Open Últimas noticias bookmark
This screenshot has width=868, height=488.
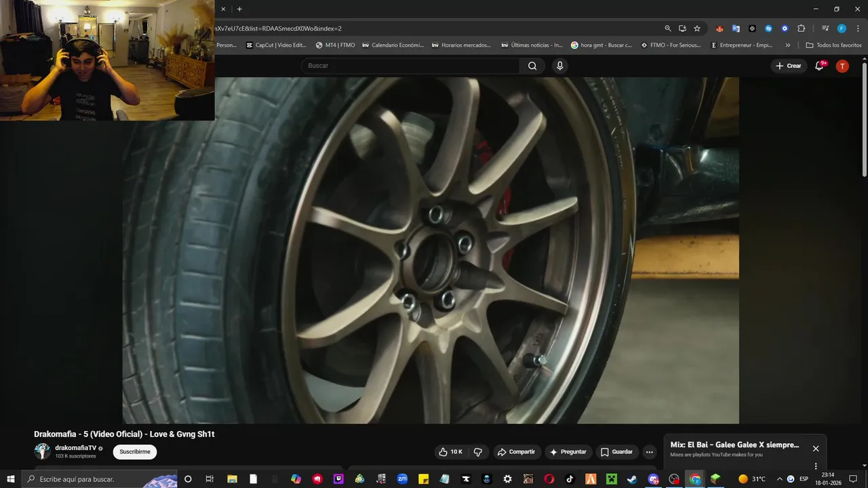point(532,45)
